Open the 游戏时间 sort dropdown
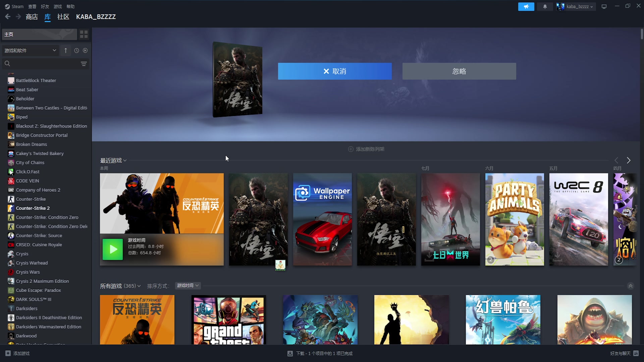 point(188,286)
